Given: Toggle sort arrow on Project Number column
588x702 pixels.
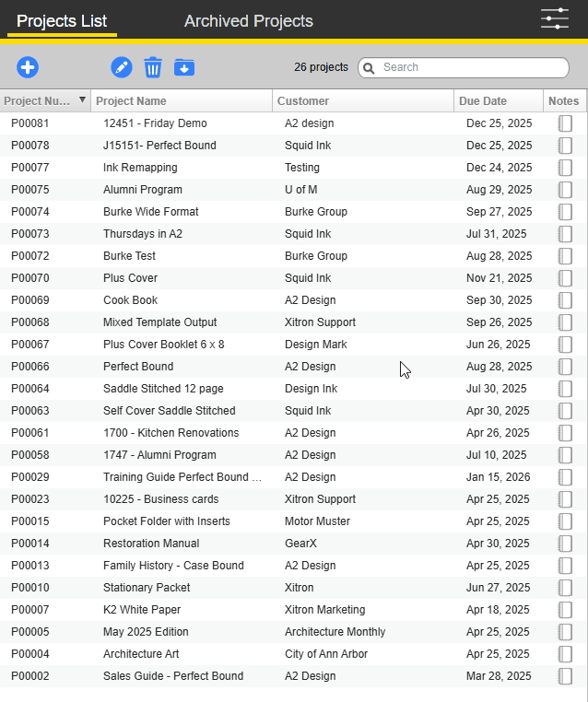Looking at the screenshot, I should click(x=82, y=99).
